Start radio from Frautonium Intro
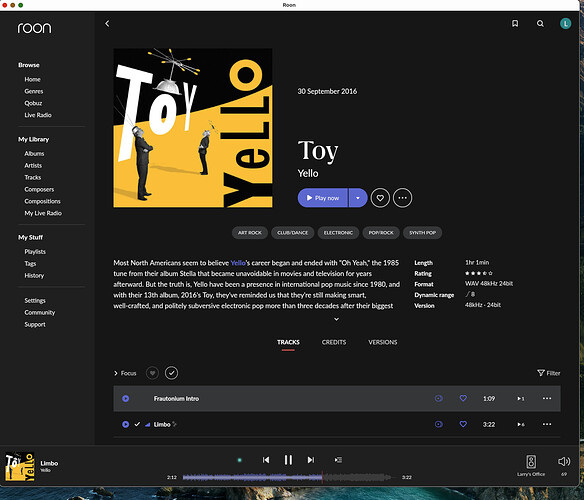The width and height of the screenshot is (584, 500). (439, 398)
